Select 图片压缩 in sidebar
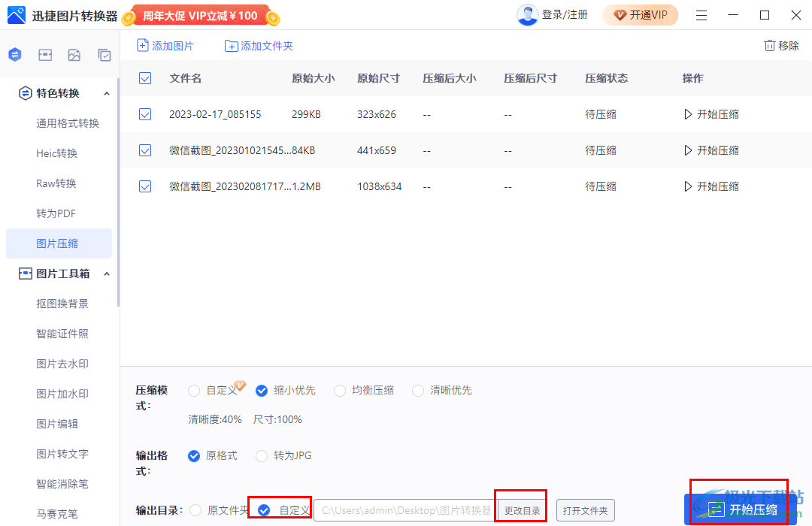Viewport: 812px width, 526px height. pos(59,243)
